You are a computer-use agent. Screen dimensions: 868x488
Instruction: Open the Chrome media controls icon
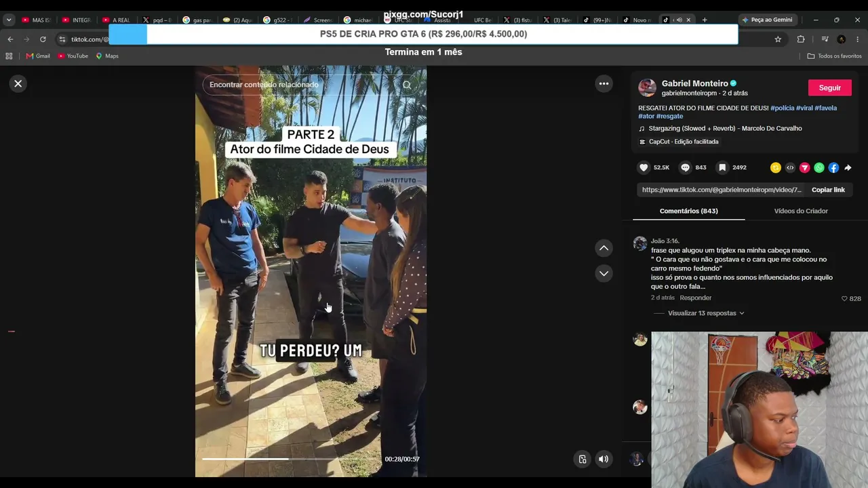coord(825,39)
